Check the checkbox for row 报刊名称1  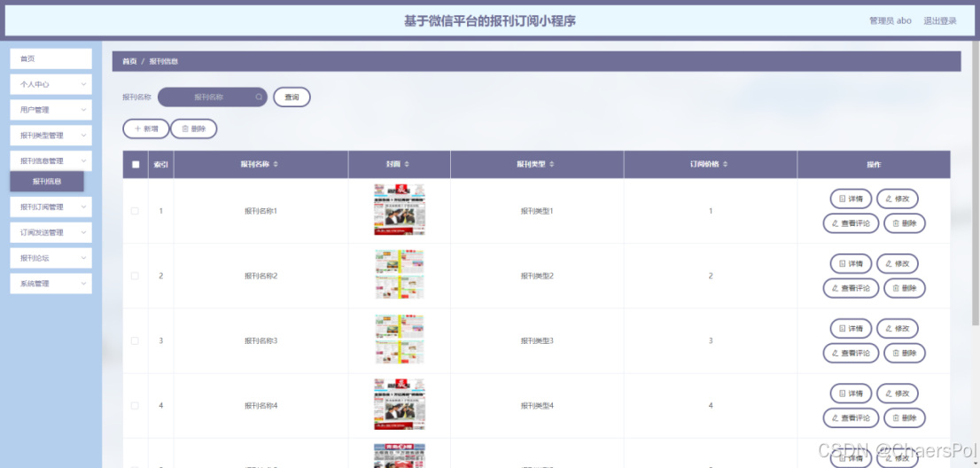[135, 211]
